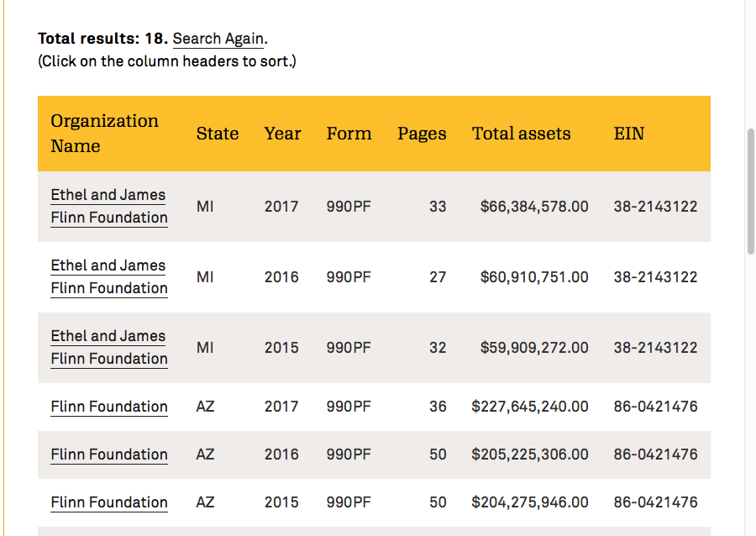
Task: Sort table by EIN column
Action: point(629,134)
